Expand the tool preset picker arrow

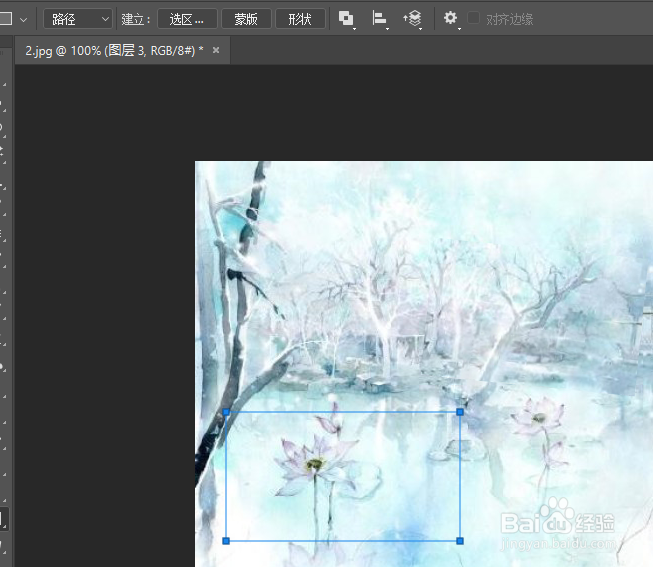(23, 19)
